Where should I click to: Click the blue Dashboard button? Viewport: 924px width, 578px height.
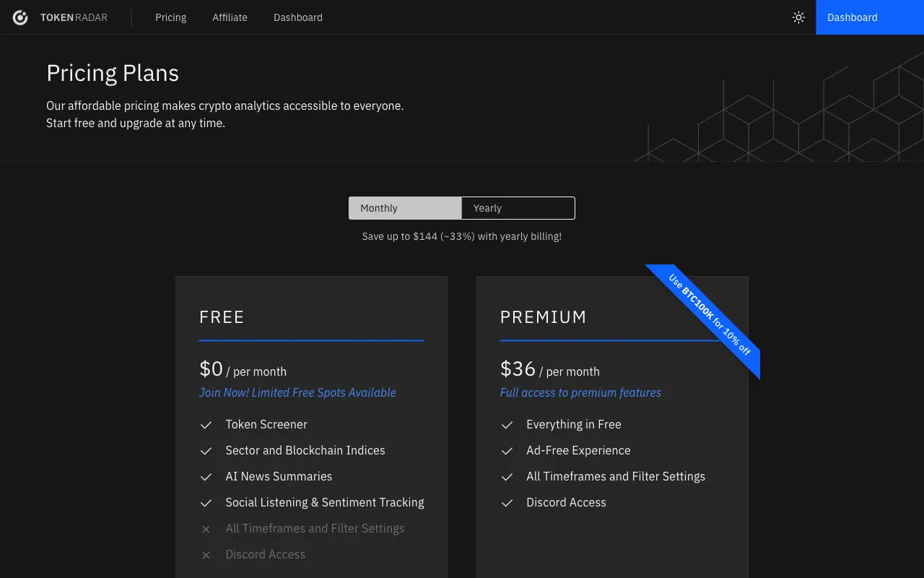pyautogui.click(x=870, y=17)
